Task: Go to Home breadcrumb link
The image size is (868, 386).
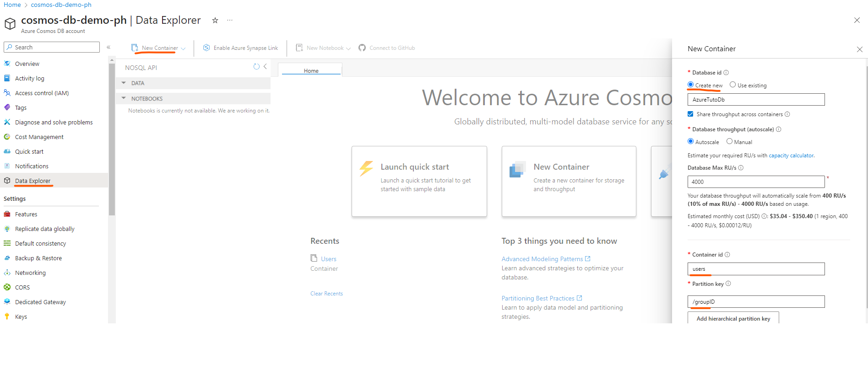Action: tap(12, 5)
